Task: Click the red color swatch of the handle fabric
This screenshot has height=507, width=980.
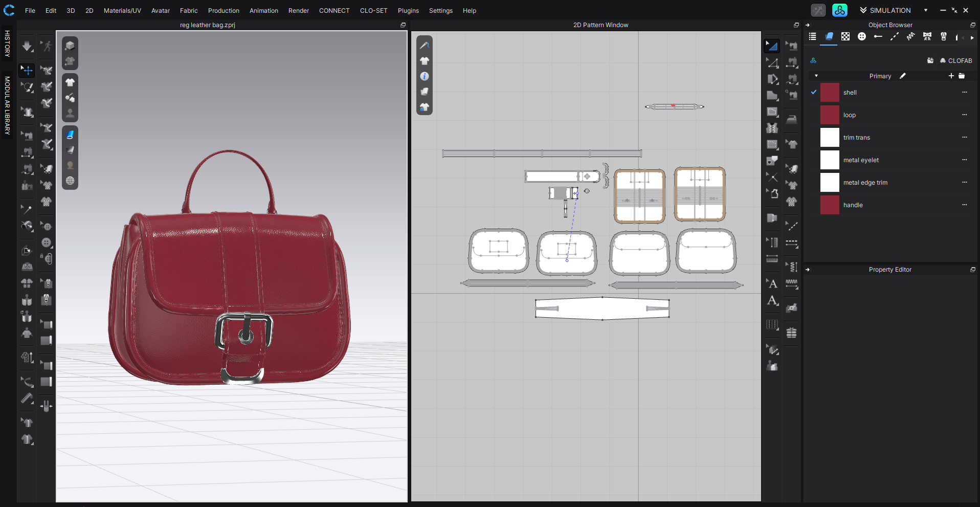Action: (x=829, y=205)
